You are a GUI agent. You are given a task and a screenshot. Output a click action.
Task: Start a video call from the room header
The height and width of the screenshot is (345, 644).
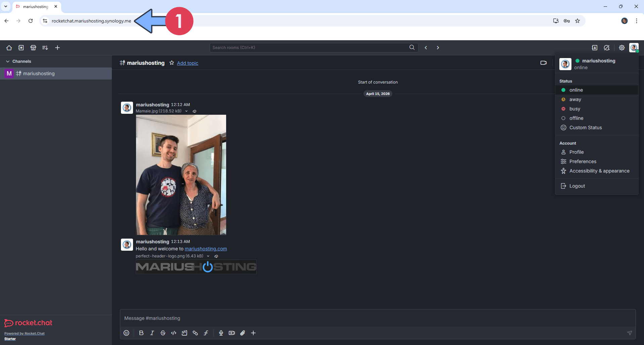pyautogui.click(x=544, y=63)
